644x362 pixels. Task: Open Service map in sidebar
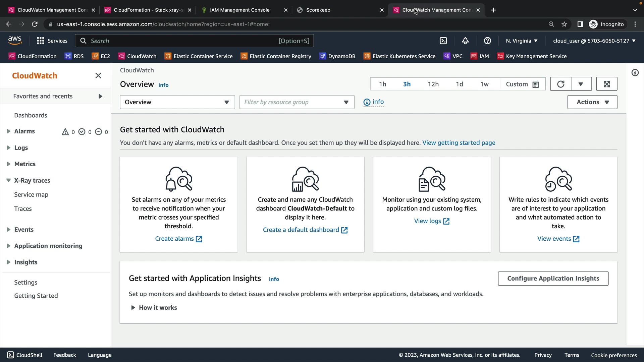[31, 195]
